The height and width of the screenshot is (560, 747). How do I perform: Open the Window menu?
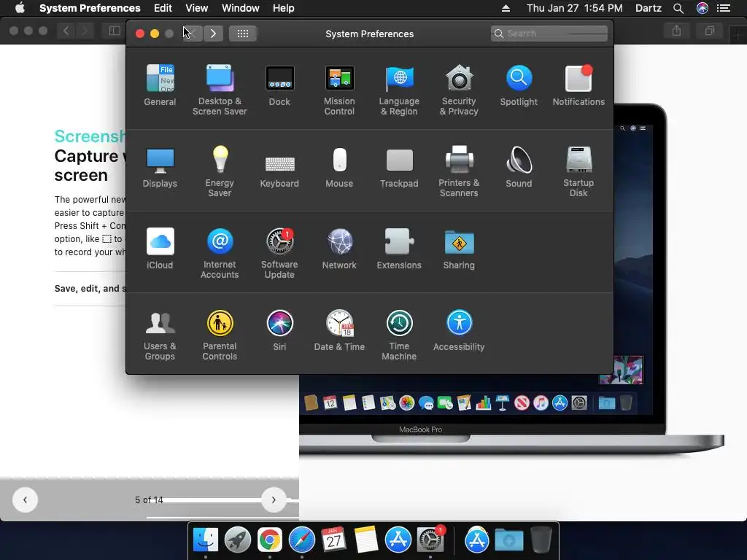tap(241, 8)
